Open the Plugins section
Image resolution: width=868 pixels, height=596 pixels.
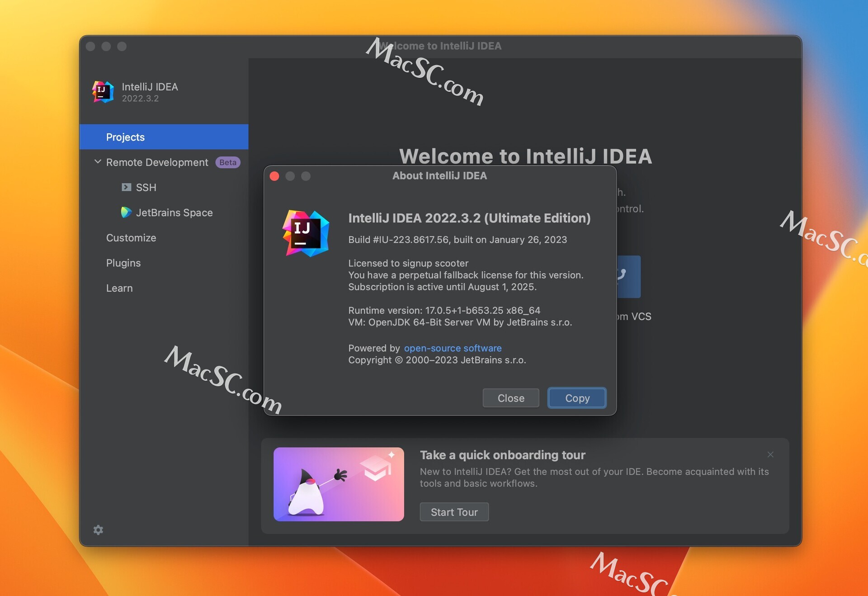click(123, 263)
